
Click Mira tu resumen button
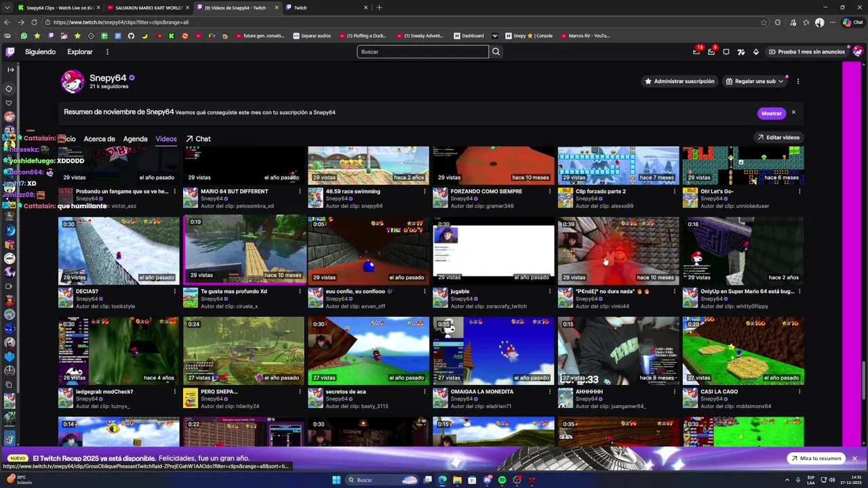coord(815,458)
